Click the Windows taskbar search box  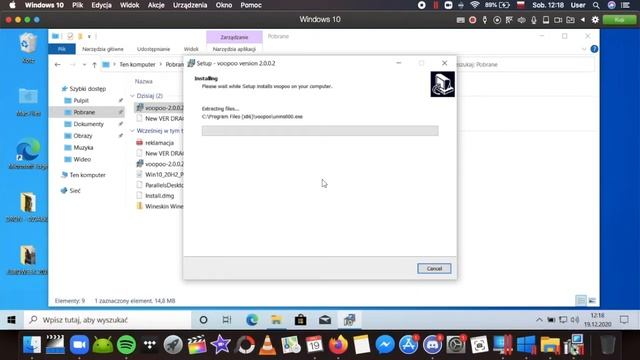107,320
